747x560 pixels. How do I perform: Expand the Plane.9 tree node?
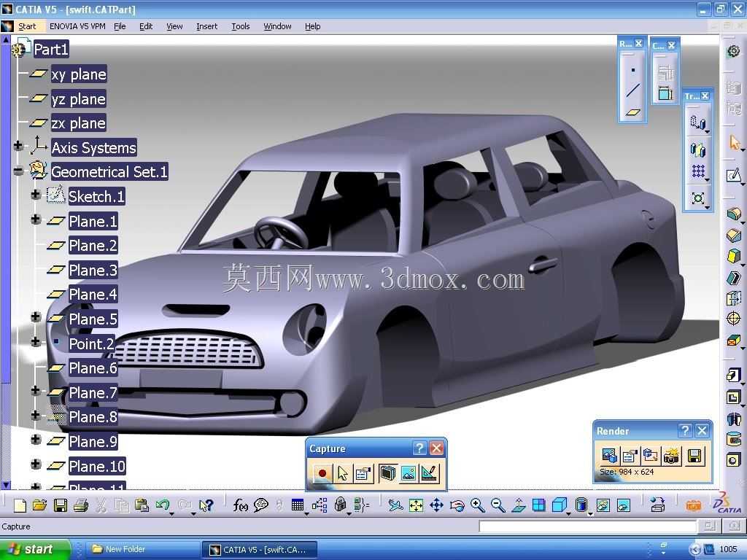[36, 439]
